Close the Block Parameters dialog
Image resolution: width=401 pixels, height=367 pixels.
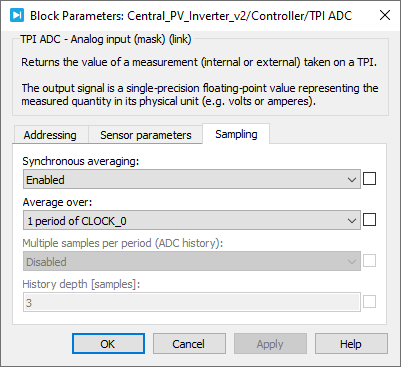point(385,15)
